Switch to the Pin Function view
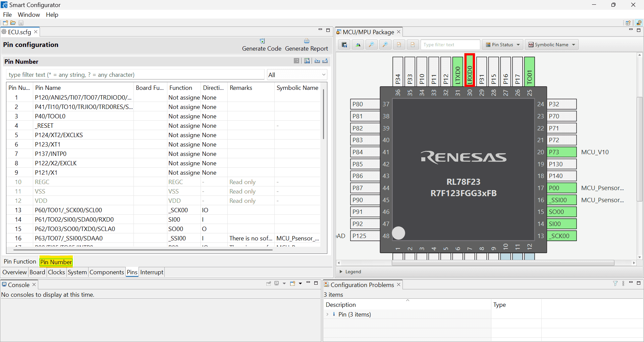The height and width of the screenshot is (342, 644). point(20,262)
